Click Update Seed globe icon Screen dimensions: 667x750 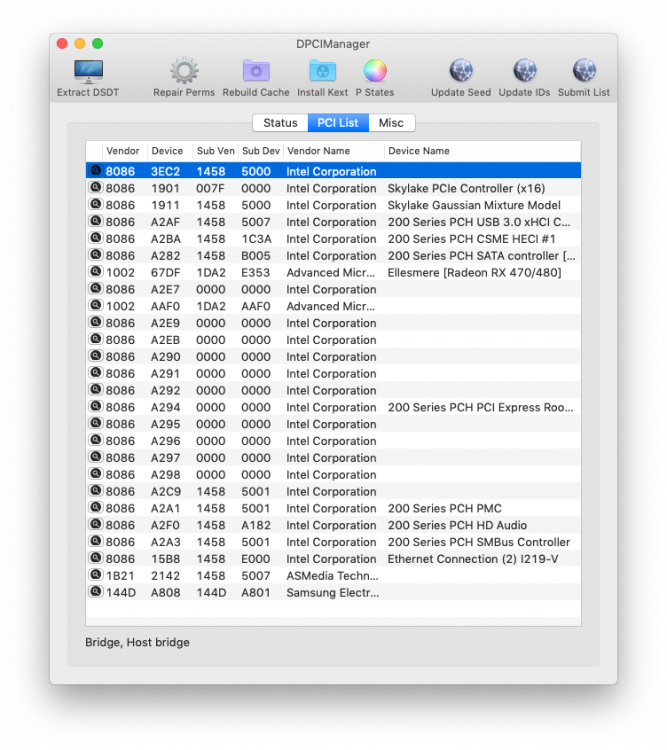pos(461,71)
